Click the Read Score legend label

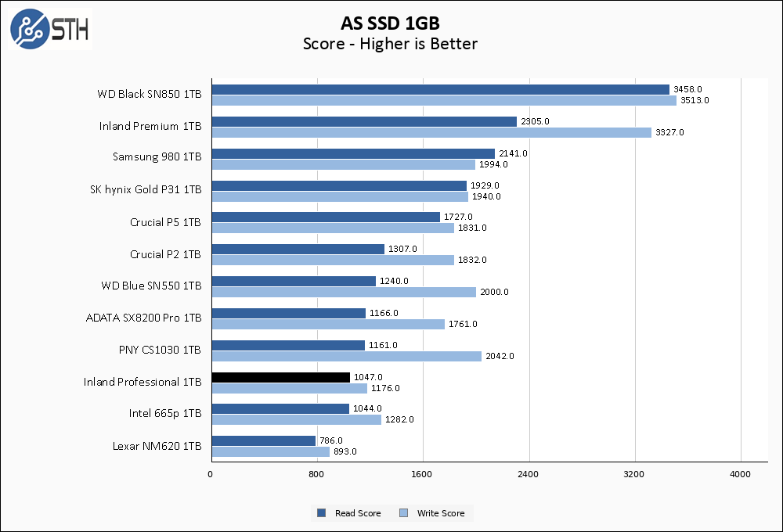[x=358, y=513]
